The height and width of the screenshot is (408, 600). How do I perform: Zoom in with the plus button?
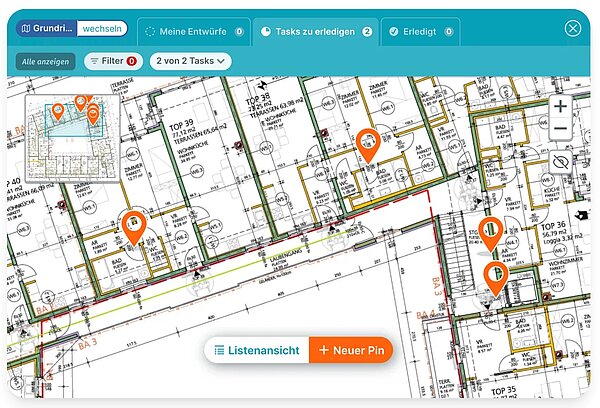(x=560, y=106)
